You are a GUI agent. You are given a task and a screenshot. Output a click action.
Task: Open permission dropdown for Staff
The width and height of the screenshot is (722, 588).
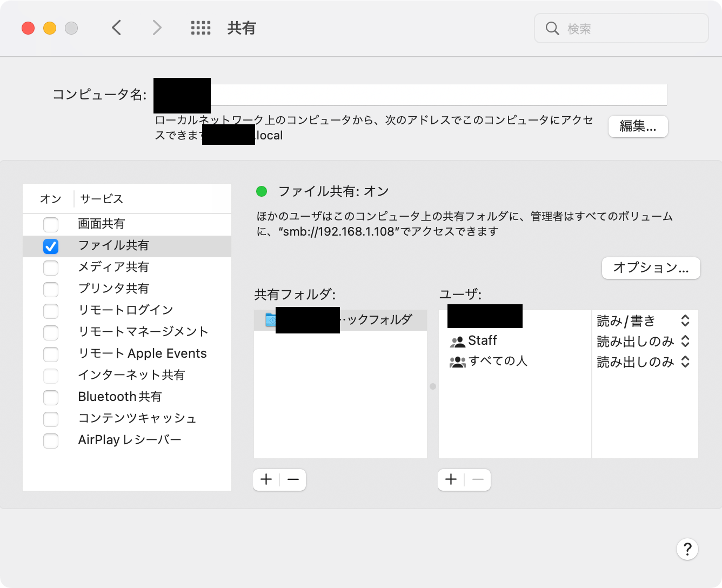[x=685, y=342]
